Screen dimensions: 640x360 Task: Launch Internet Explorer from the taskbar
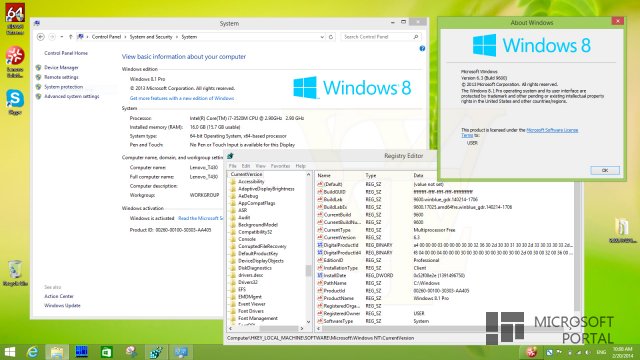(33, 352)
